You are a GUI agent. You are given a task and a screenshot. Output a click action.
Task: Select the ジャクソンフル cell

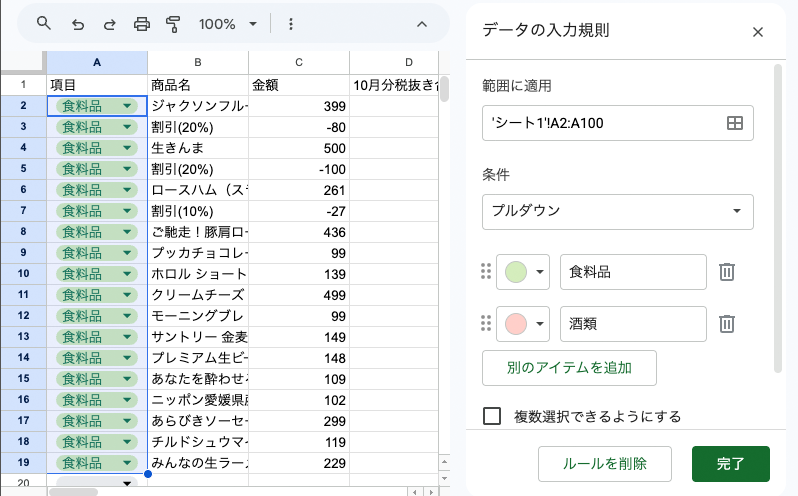click(x=197, y=106)
